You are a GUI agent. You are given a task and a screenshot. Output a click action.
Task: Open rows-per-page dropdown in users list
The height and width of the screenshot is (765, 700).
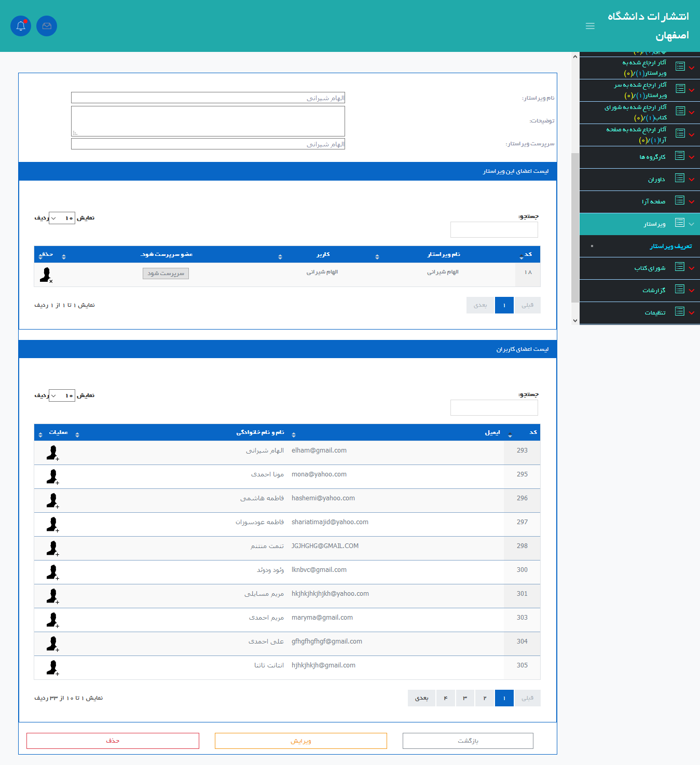click(62, 395)
